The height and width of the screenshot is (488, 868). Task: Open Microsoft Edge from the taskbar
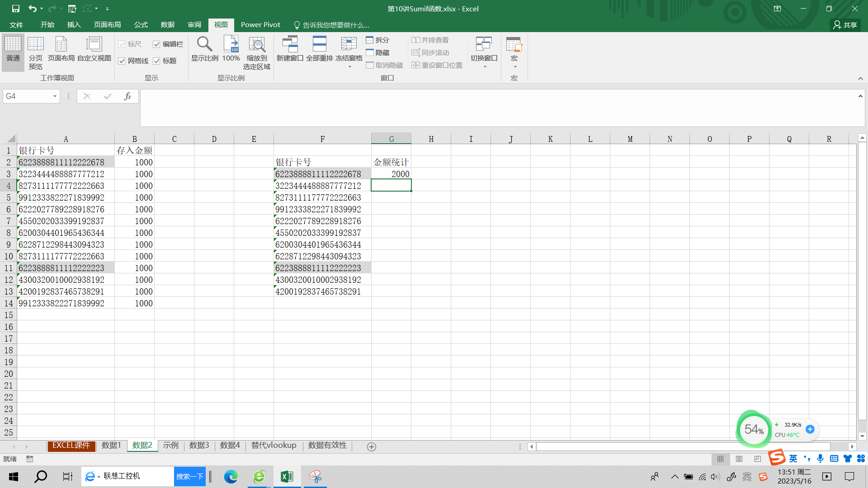(x=231, y=476)
